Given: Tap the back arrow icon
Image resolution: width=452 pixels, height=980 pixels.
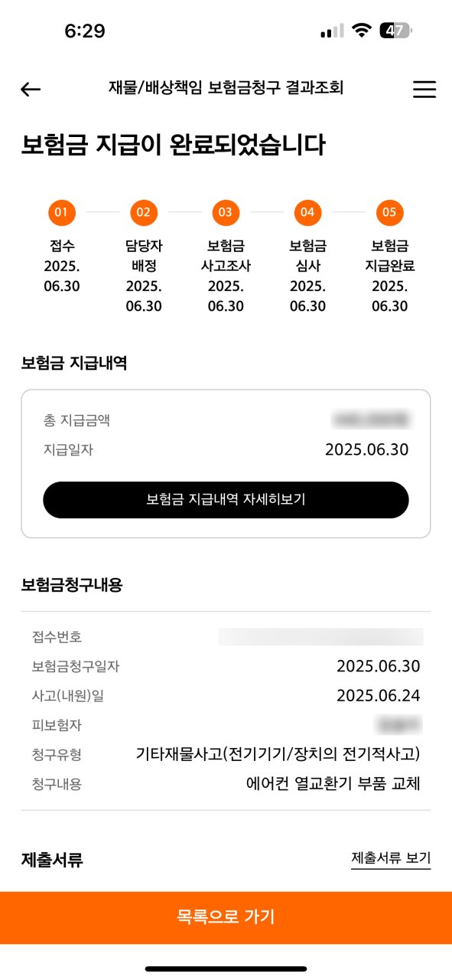Looking at the screenshot, I should 31,90.
